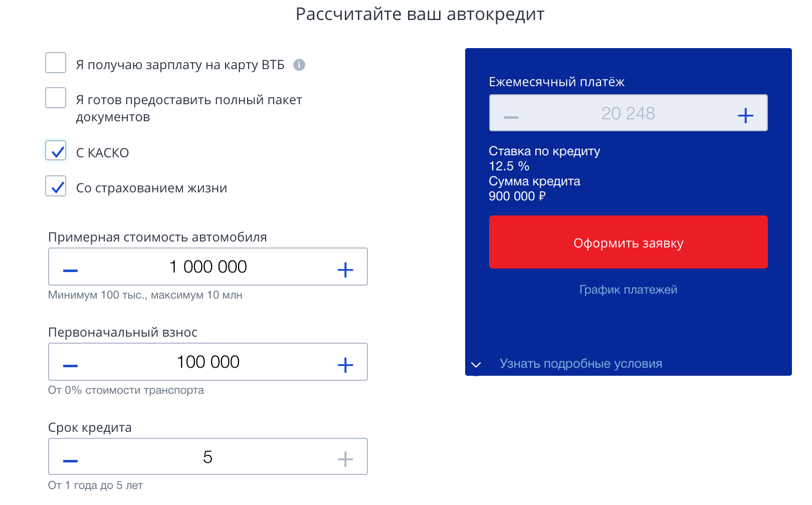Check 'Я получаю зарплату на карту ВТБ' box

pos(56,63)
